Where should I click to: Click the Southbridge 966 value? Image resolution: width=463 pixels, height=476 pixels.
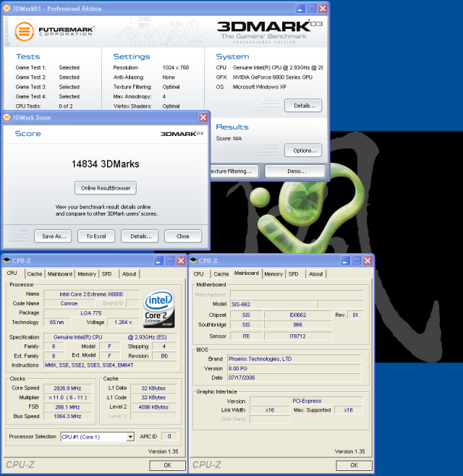pyautogui.click(x=298, y=325)
